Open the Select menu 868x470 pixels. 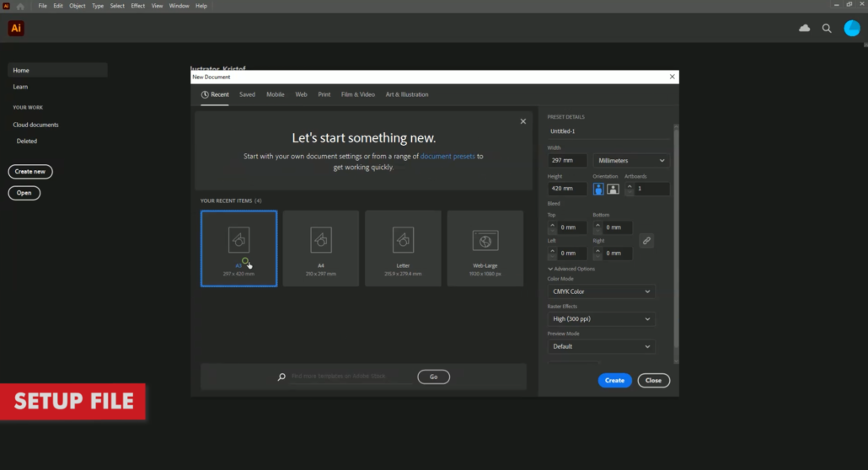pyautogui.click(x=117, y=6)
